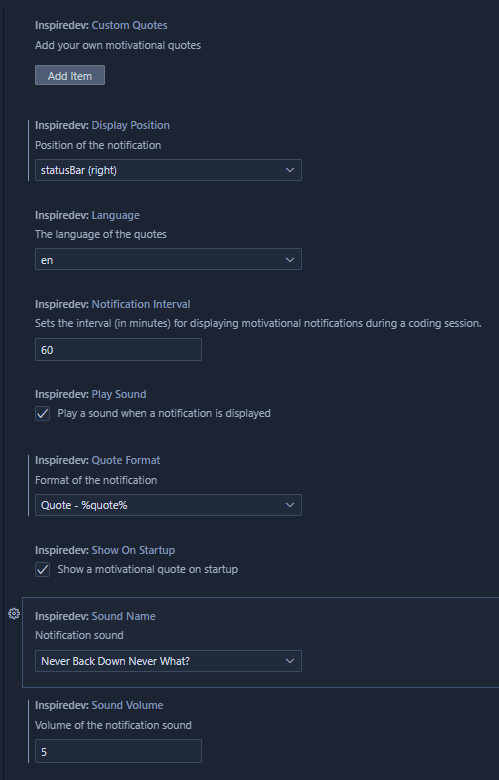This screenshot has height=780, width=499.
Task: Select the Quote Format setting title
Action: pos(98,460)
